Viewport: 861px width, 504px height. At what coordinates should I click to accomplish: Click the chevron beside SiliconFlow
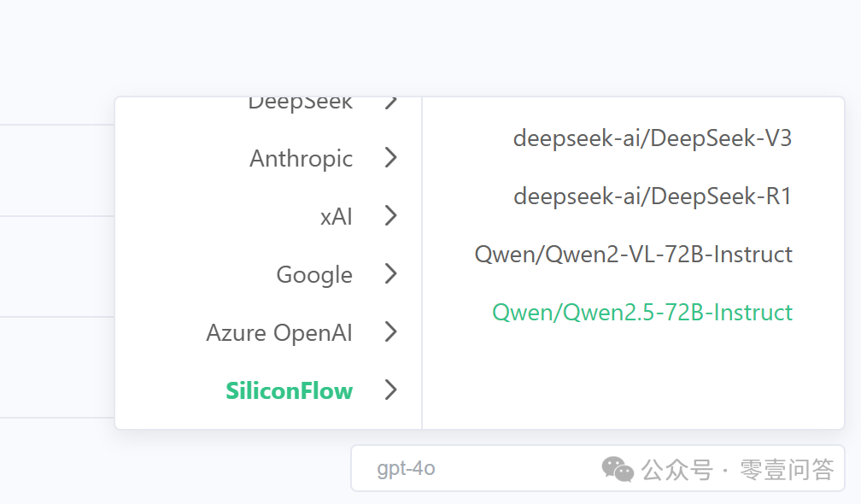tap(390, 390)
